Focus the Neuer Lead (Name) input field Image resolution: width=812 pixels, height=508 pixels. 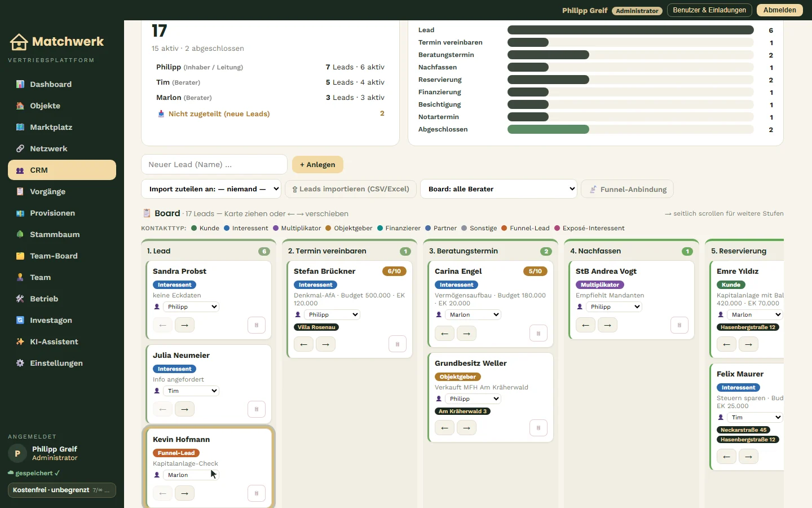click(214, 165)
